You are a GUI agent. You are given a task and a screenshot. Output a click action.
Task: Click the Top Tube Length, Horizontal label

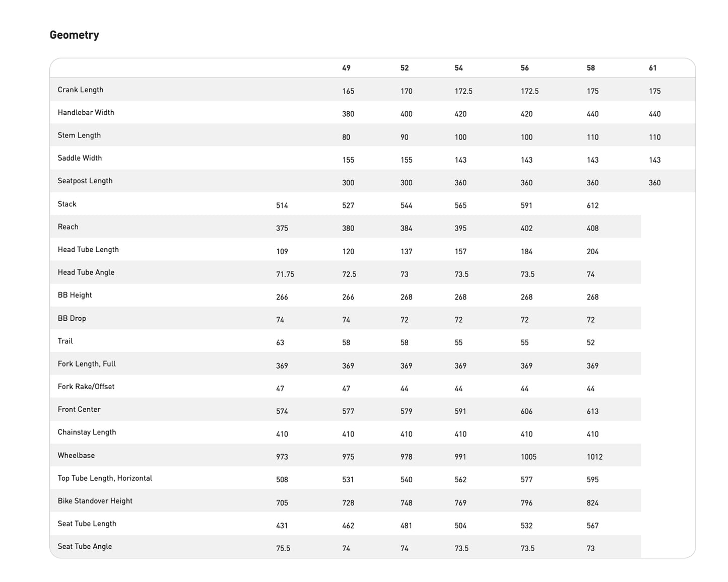pyautogui.click(x=105, y=478)
